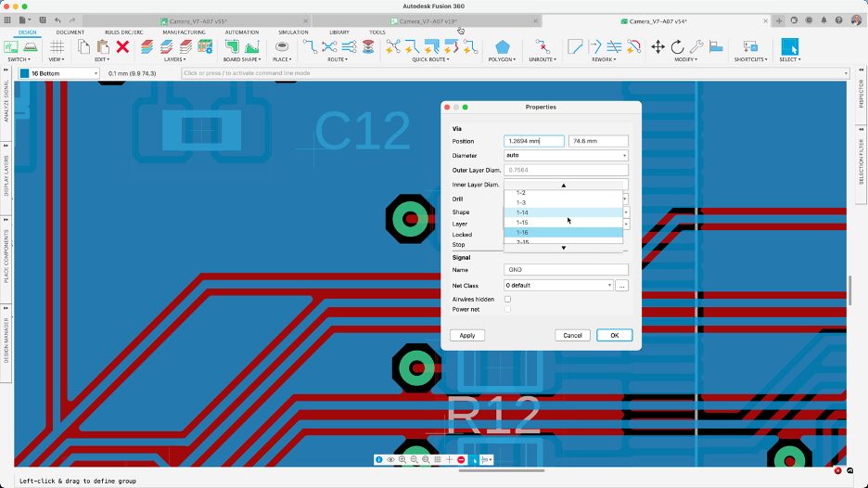Open the Net Class default dropdown
The width and height of the screenshot is (868, 488).
558,285
